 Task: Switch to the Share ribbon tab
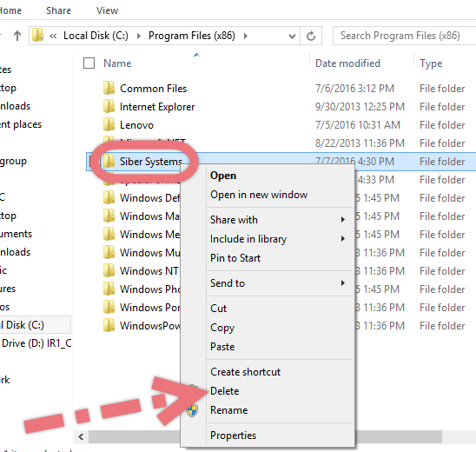pos(58,10)
